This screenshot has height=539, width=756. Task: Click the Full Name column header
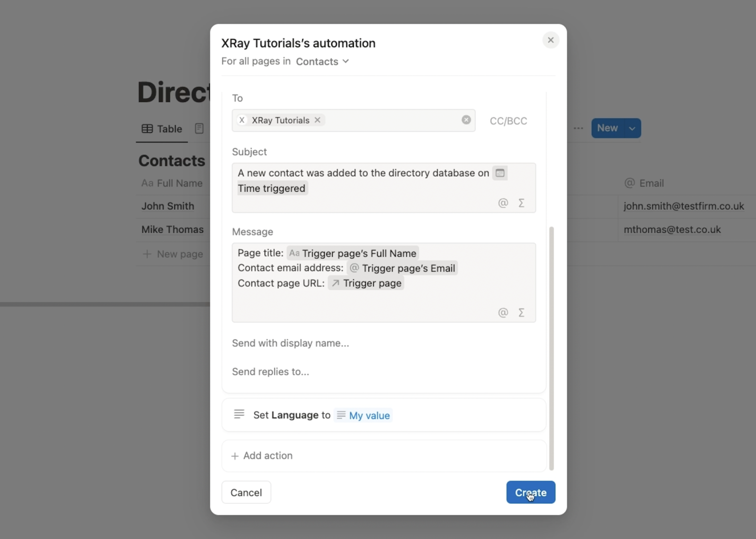coord(172,183)
